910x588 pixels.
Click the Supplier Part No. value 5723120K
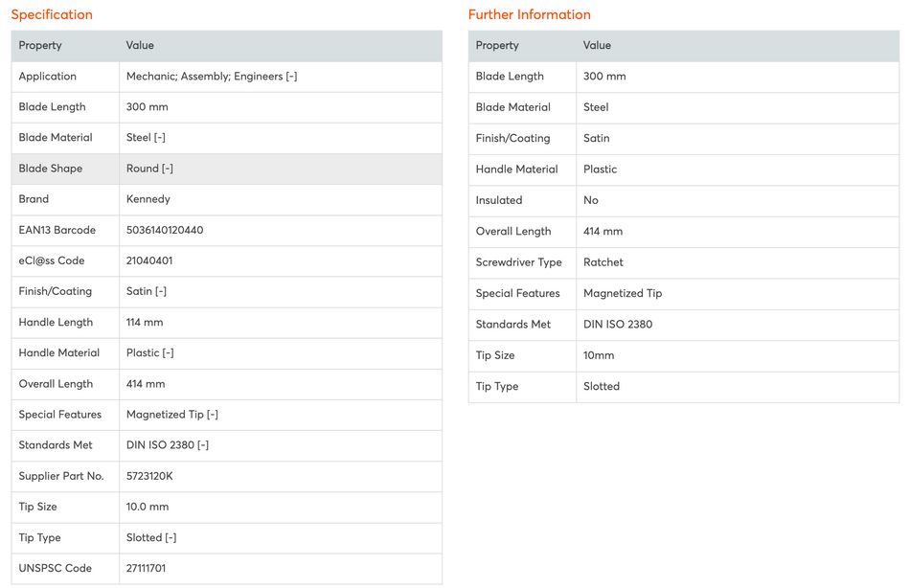tap(149, 476)
